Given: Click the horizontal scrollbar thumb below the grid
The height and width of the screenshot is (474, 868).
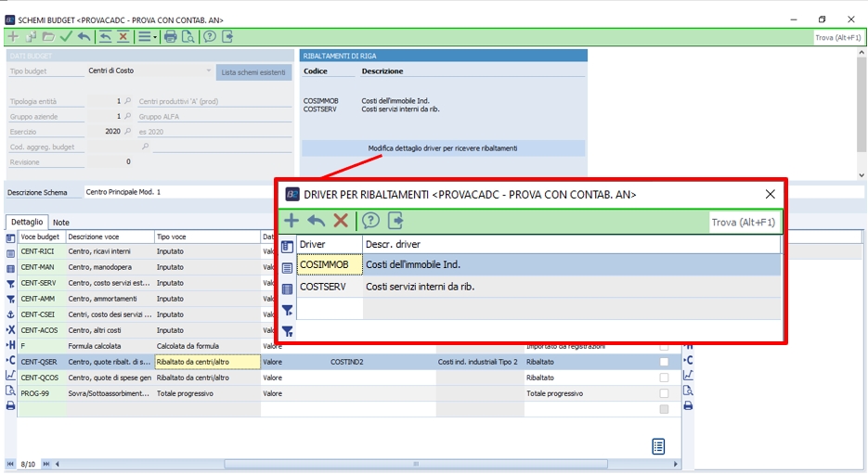Looking at the screenshot, I should (416, 464).
